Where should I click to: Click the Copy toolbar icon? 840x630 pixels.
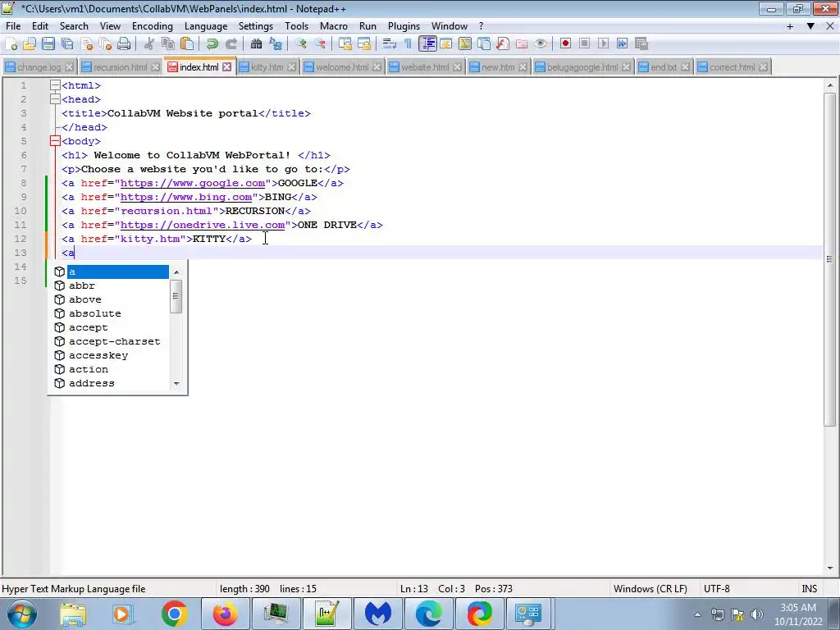[167, 44]
